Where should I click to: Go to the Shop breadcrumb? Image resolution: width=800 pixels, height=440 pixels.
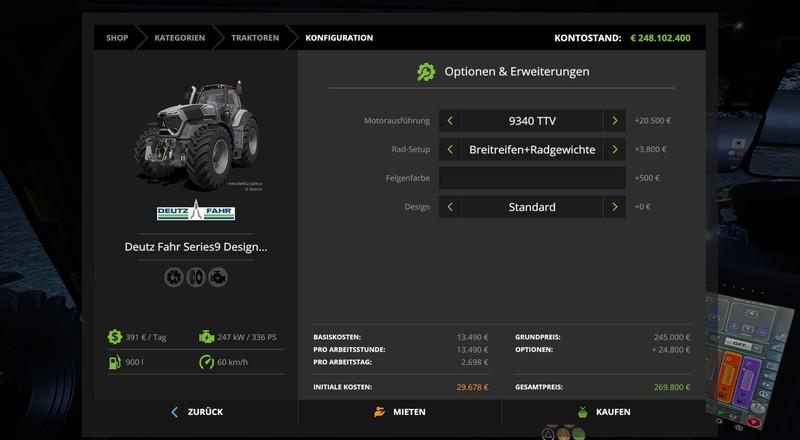point(118,38)
